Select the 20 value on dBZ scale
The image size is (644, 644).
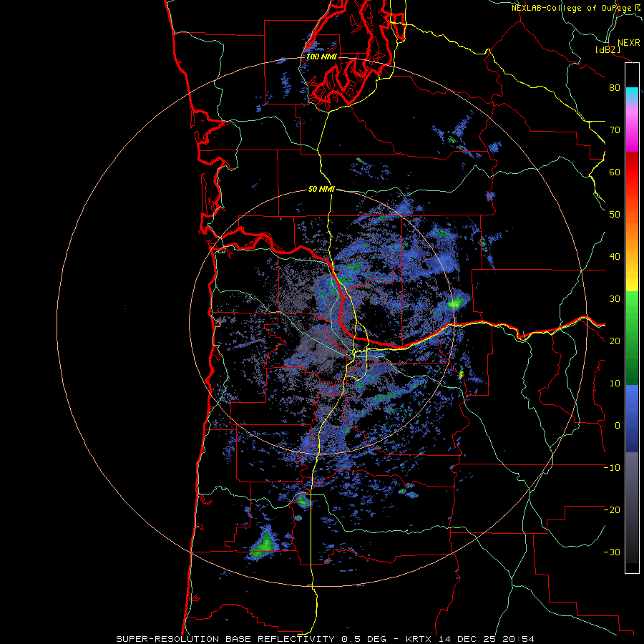tap(615, 341)
